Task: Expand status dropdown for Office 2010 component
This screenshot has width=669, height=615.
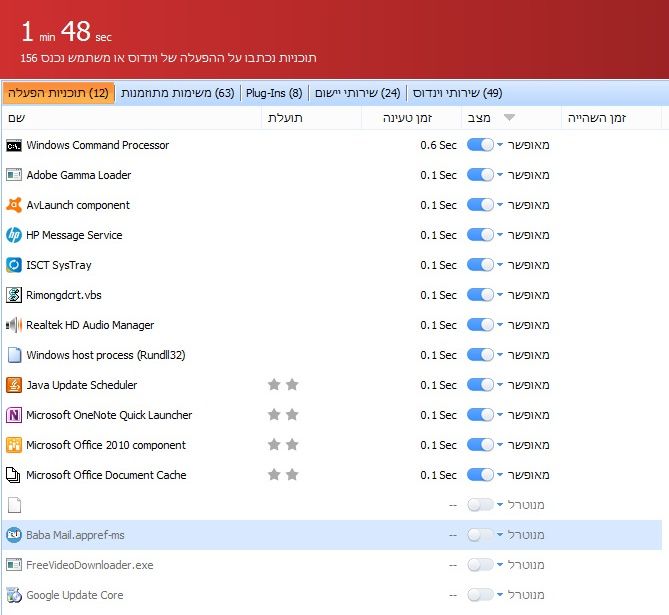Action: [500, 445]
